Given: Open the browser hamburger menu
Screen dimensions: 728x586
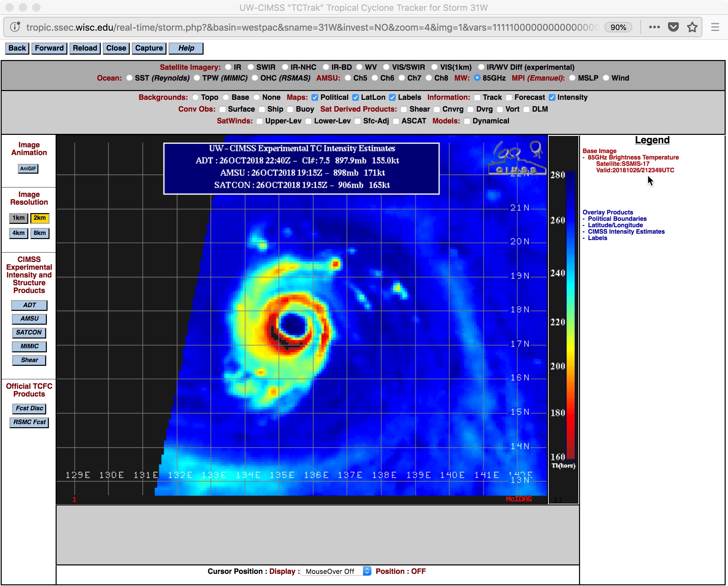Looking at the screenshot, I should click(x=715, y=27).
